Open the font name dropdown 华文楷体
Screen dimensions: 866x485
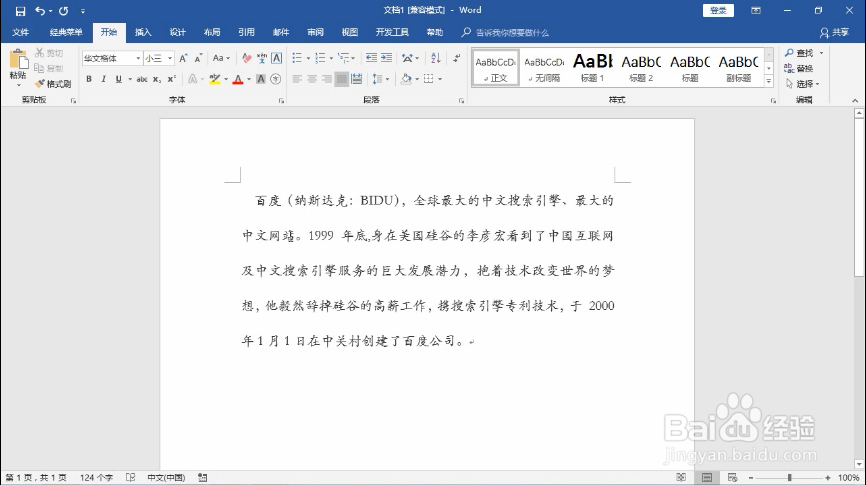[138, 58]
